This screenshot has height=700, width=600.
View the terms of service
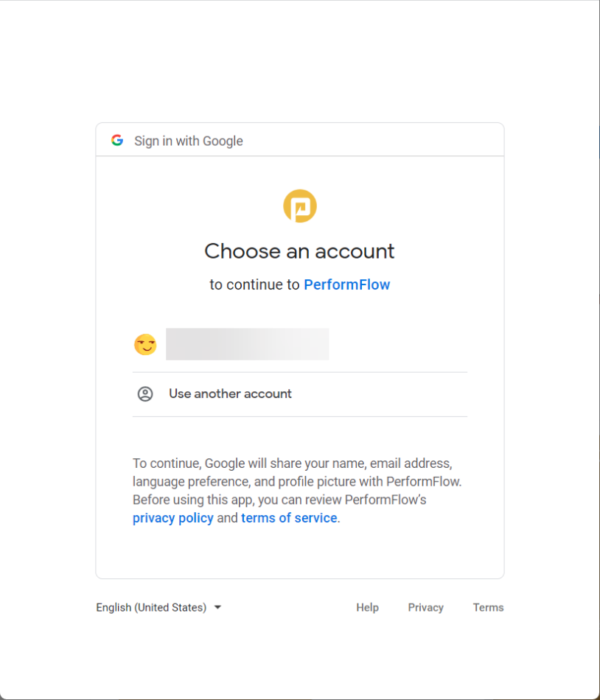pos(288,517)
